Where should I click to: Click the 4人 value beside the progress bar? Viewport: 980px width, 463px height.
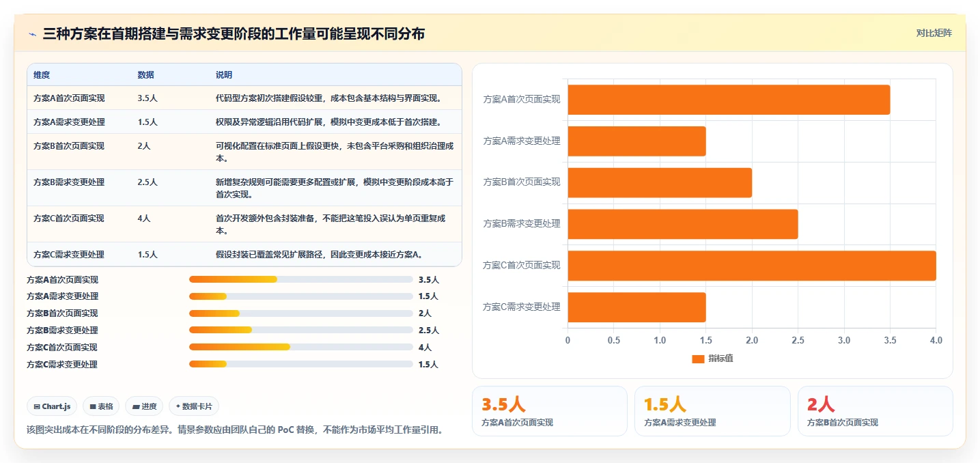[x=425, y=347]
